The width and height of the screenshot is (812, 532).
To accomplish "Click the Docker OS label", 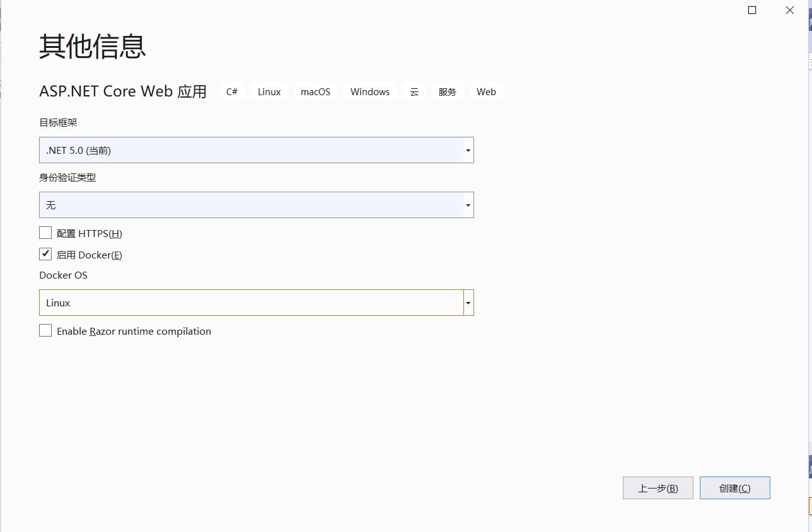I will tap(63, 275).
